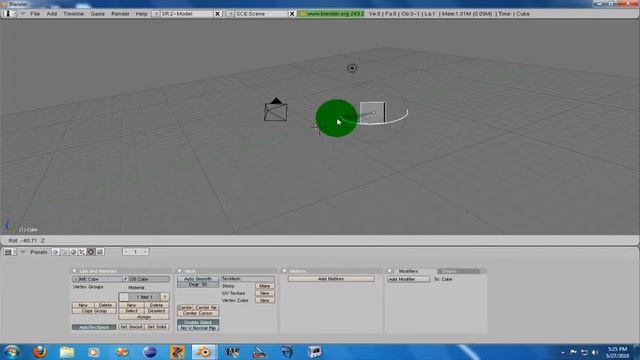
Task: Collapse the Modifiers panel triangle
Action: pyautogui.click(x=390, y=271)
